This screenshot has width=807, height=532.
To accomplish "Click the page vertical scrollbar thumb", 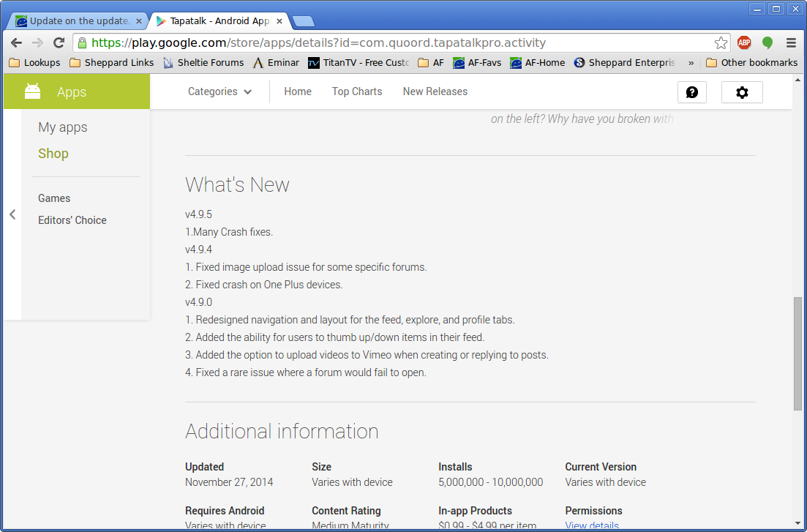I will [x=797, y=353].
